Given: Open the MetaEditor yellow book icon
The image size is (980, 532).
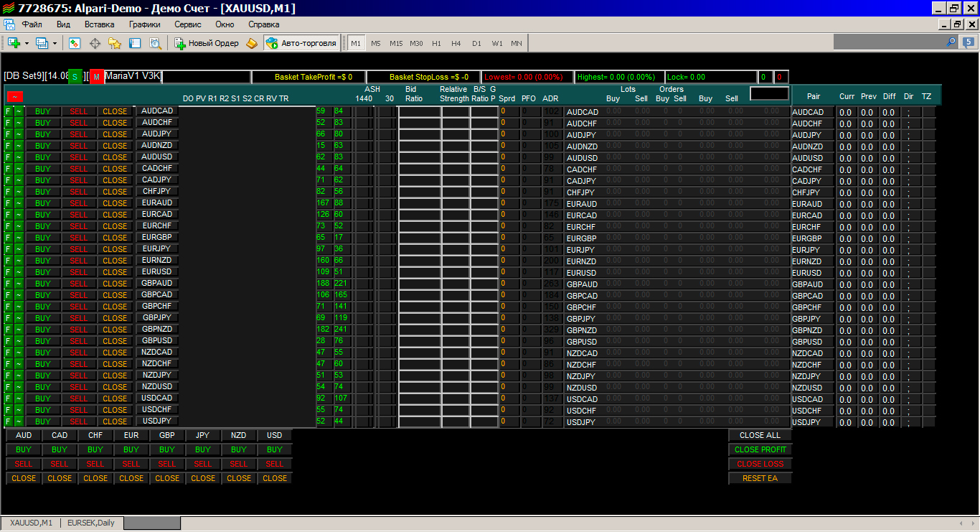Looking at the screenshot, I should click(x=251, y=43).
